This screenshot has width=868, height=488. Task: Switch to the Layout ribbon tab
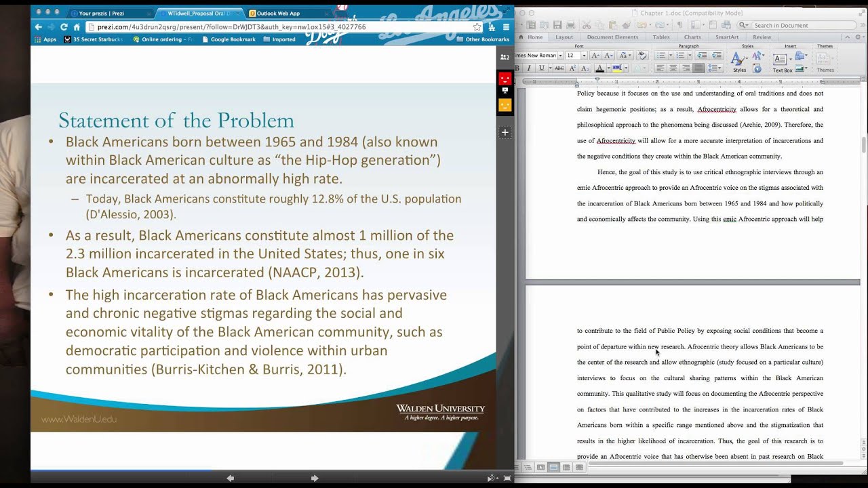[x=564, y=37]
